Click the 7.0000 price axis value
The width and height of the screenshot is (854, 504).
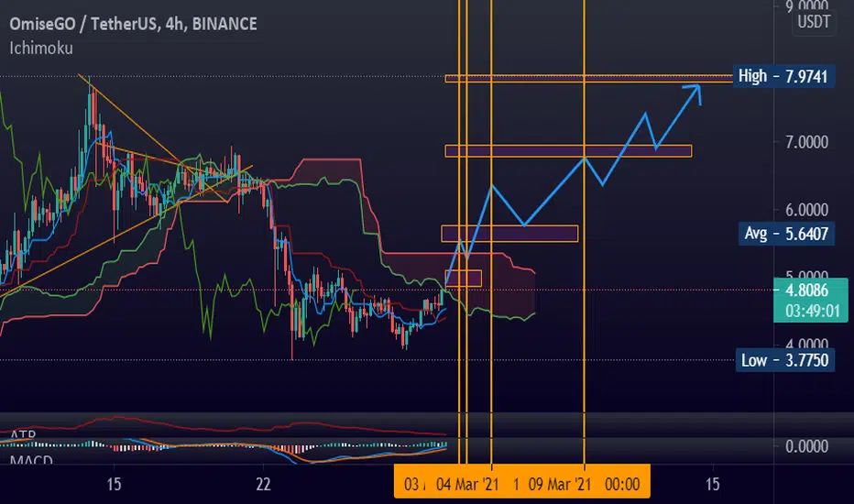[806, 143]
